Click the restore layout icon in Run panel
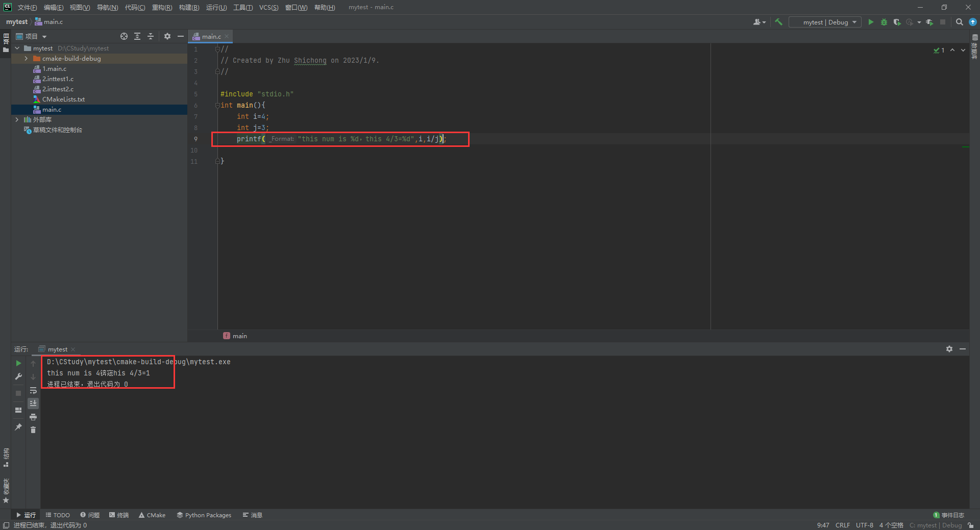This screenshot has height=530, width=980. (18, 410)
